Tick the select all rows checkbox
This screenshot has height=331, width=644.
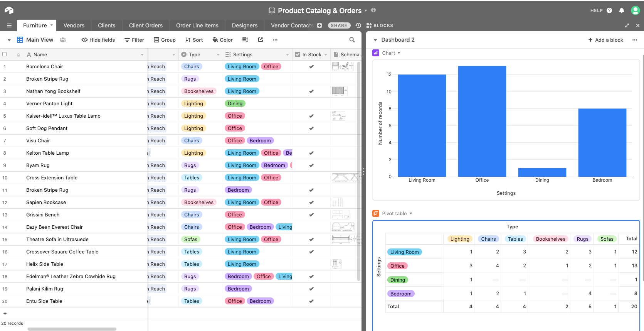point(5,54)
